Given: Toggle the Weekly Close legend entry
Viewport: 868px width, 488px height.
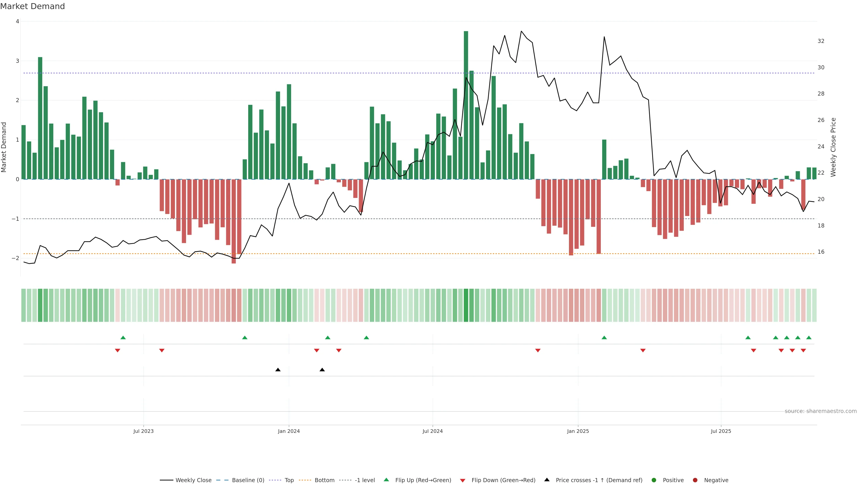Looking at the screenshot, I should tap(193, 480).
